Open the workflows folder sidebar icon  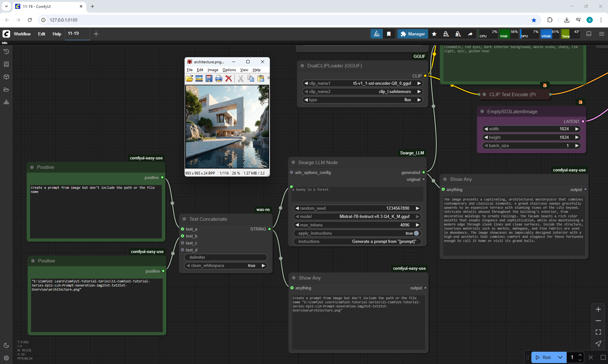coord(6,89)
